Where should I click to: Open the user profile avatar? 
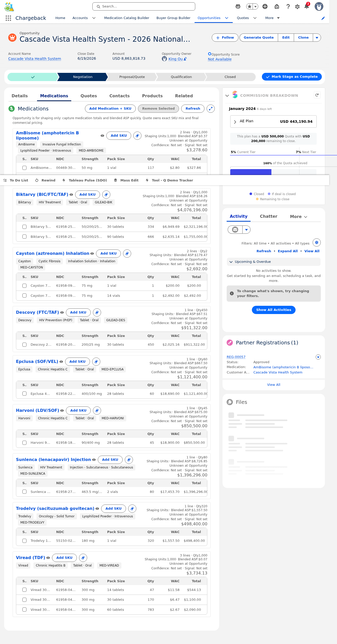pyautogui.click(x=319, y=6)
